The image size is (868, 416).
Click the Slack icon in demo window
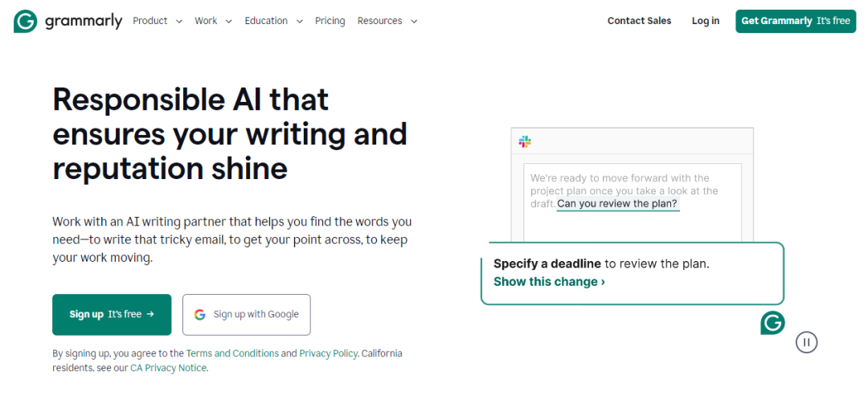click(x=525, y=141)
